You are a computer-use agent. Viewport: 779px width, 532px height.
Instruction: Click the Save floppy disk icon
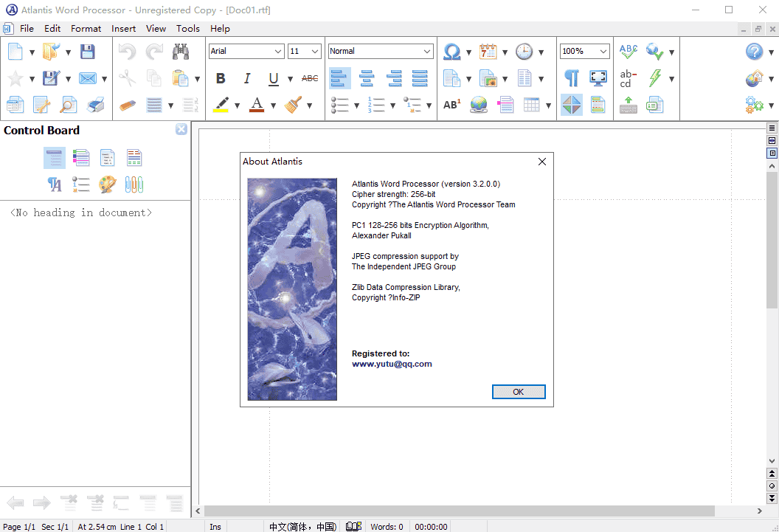point(88,52)
